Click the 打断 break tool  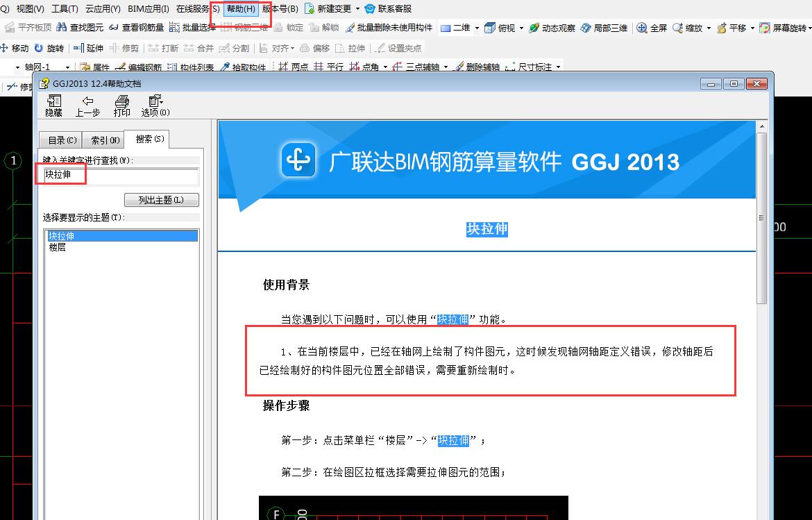(x=163, y=48)
